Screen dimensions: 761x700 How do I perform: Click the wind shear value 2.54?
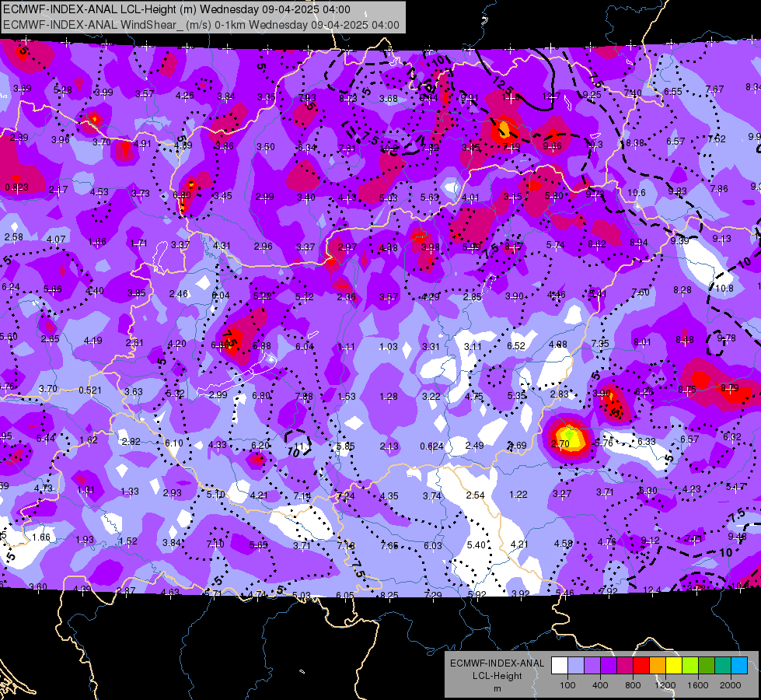pyautogui.click(x=475, y=495)
